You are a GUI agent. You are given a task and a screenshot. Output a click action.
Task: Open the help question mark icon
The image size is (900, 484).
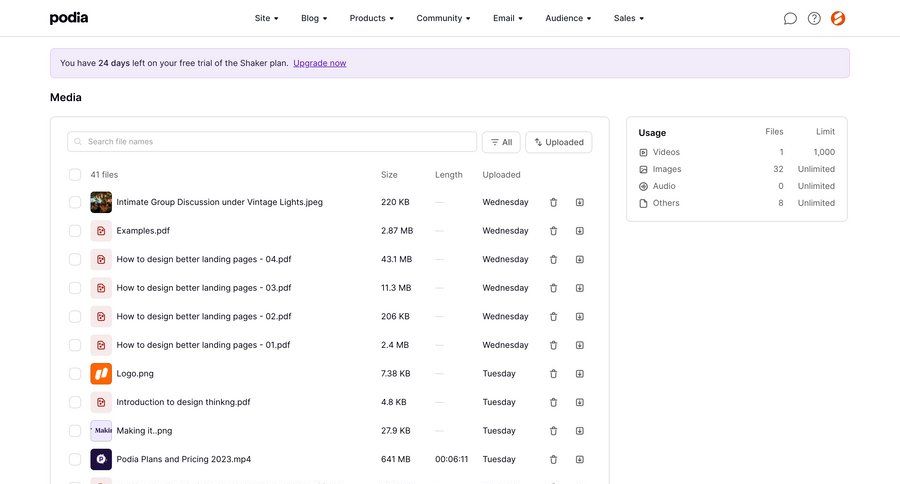point(814,18)
